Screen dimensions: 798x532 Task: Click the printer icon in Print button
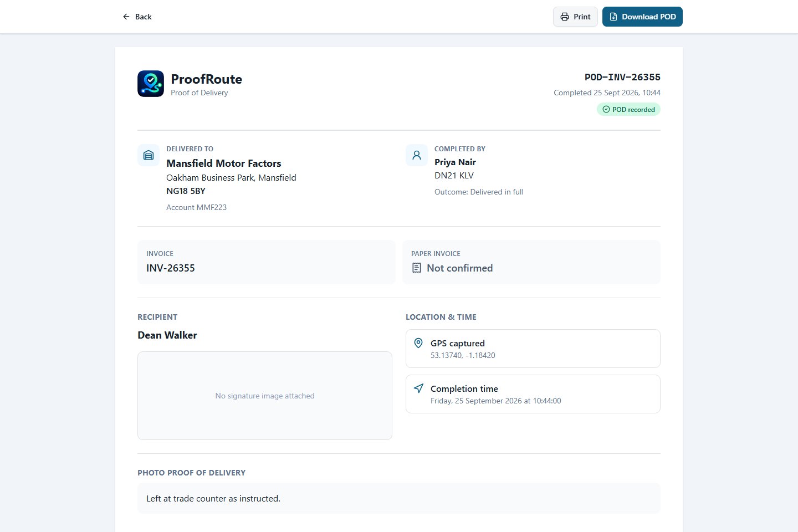565,17
